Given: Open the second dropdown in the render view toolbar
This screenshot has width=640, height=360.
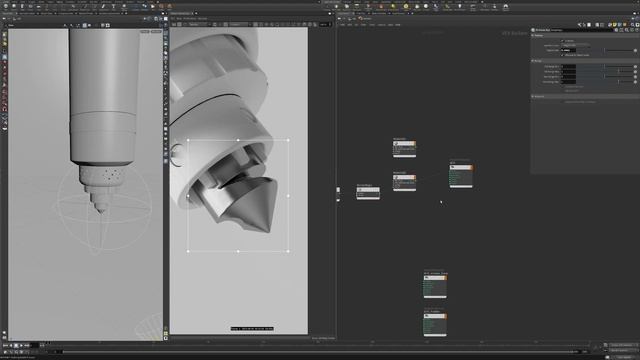Looking at the screenshot, I should point(240,24).
